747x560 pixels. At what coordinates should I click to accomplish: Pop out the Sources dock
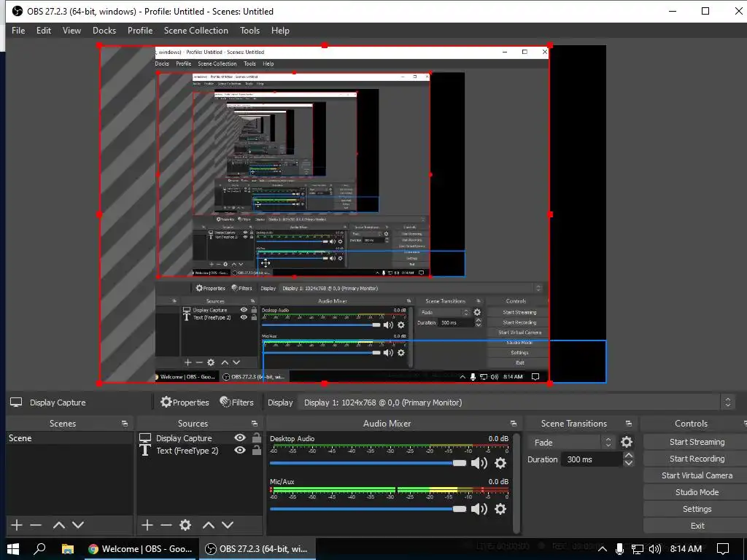coord(255,424)
